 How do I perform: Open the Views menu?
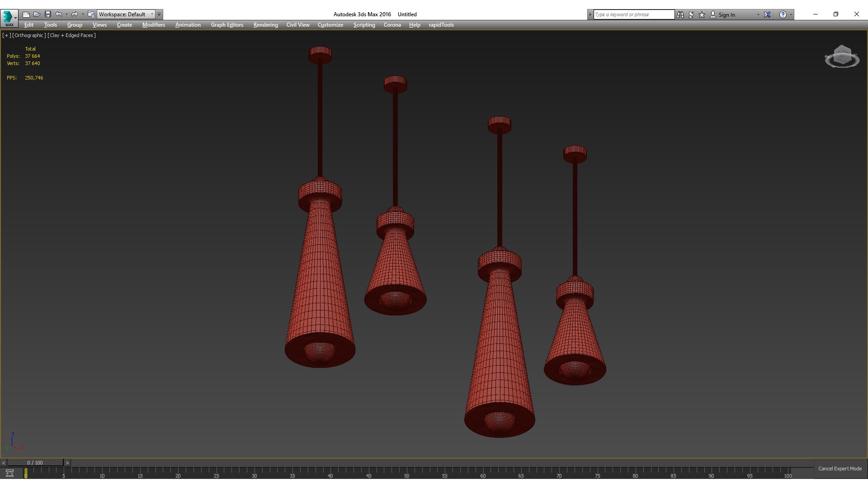(99, 25)
